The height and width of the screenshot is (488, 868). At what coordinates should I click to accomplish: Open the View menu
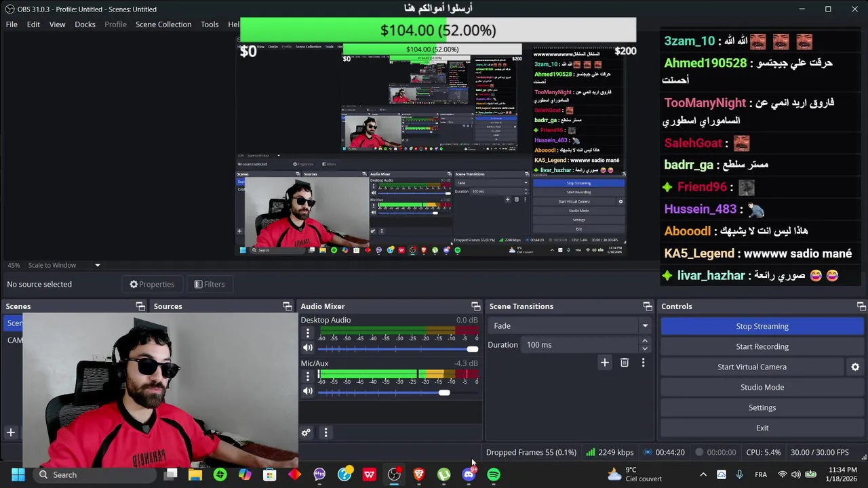pyautogui.click(x=57, y=24)
